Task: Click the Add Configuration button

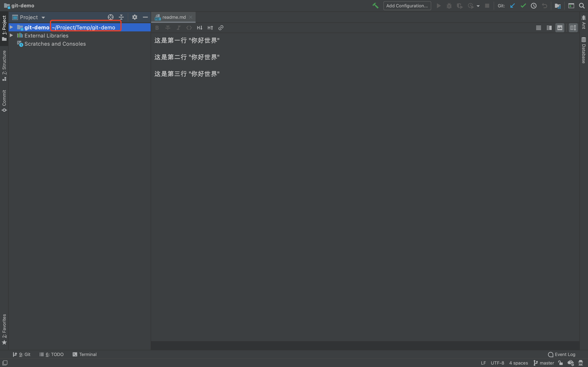Action: pos(407,6)
